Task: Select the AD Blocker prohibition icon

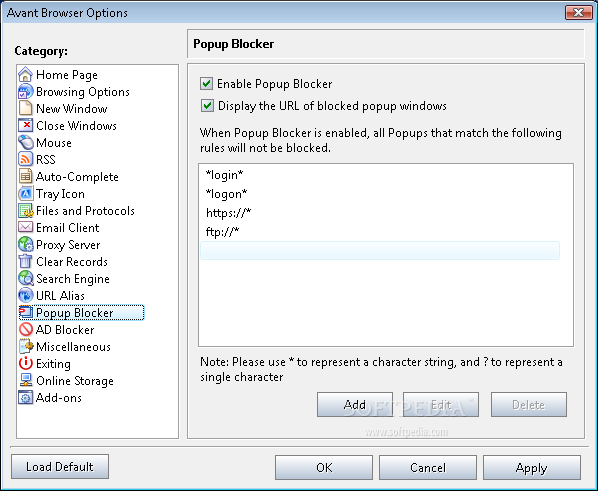Action: point(26,329)
